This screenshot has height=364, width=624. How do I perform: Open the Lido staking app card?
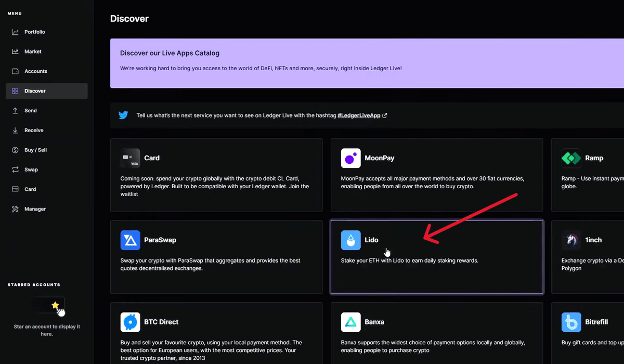click(437, 257)
